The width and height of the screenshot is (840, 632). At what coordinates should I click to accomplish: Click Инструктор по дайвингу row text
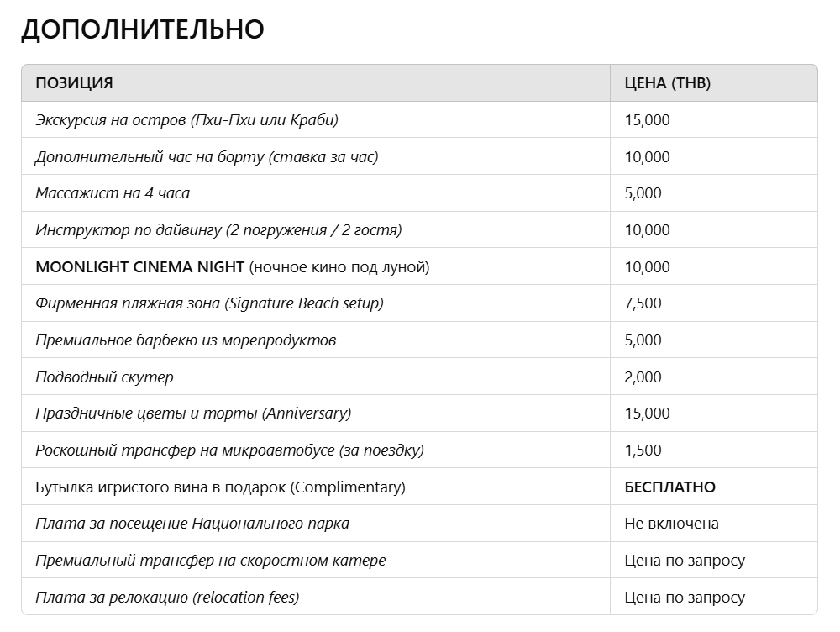click(218, 230)
